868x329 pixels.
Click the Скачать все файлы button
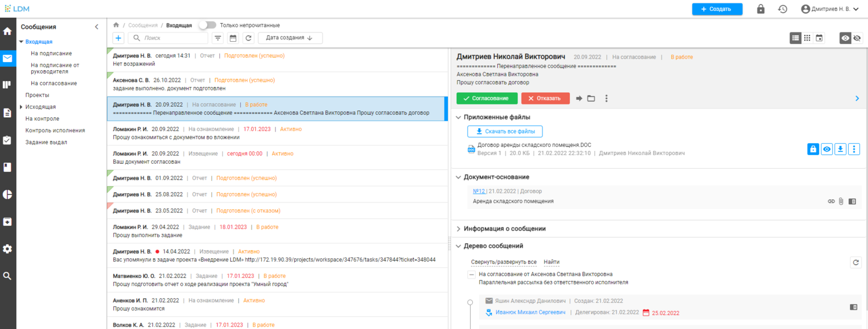[x=505, y=132]
